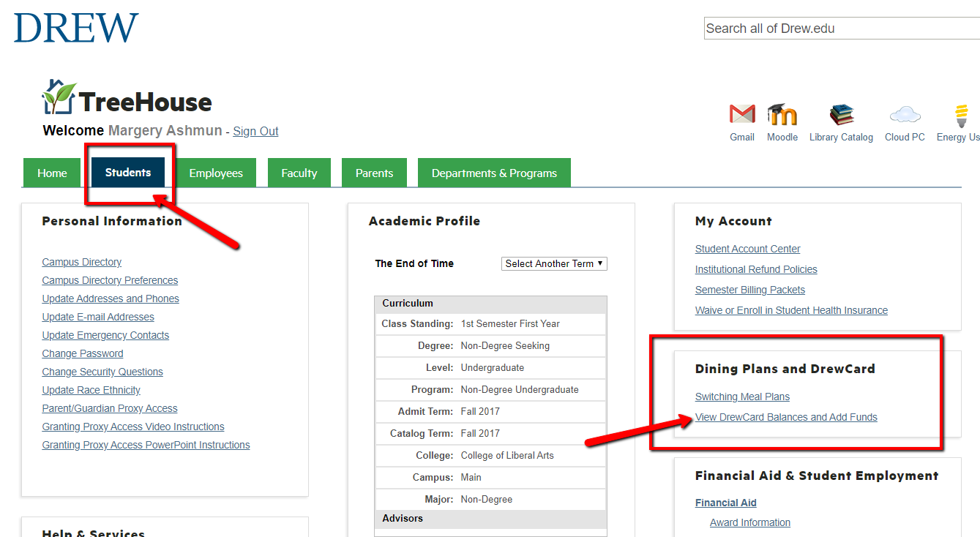Switch to Departments & Programs tab
The height and width of the screenshot is (537, 980).
point(494,173)
